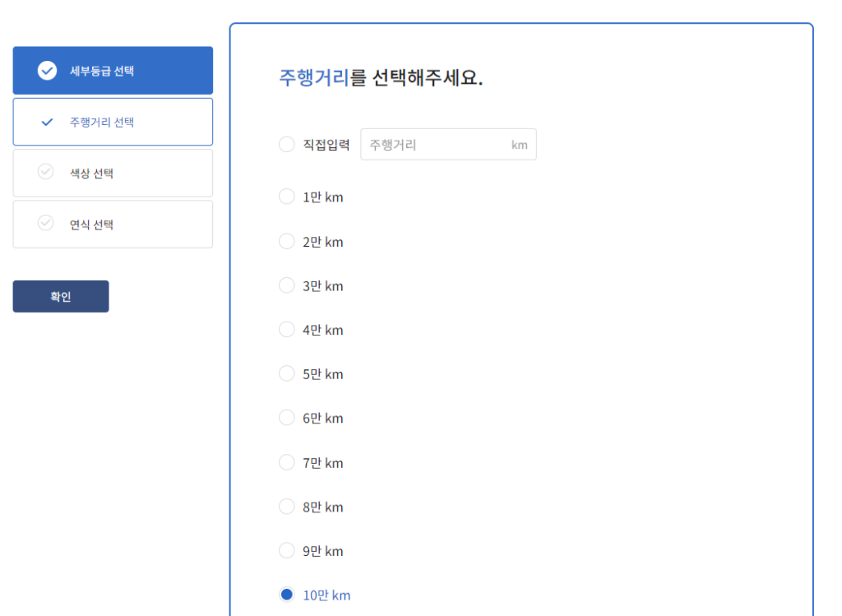
Task: Choose the 9만 km mileage option
Action: tap(286, 550)
